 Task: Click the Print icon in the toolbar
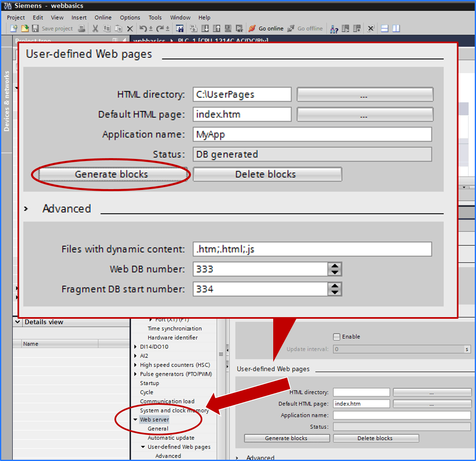click(x=81, y=28)
